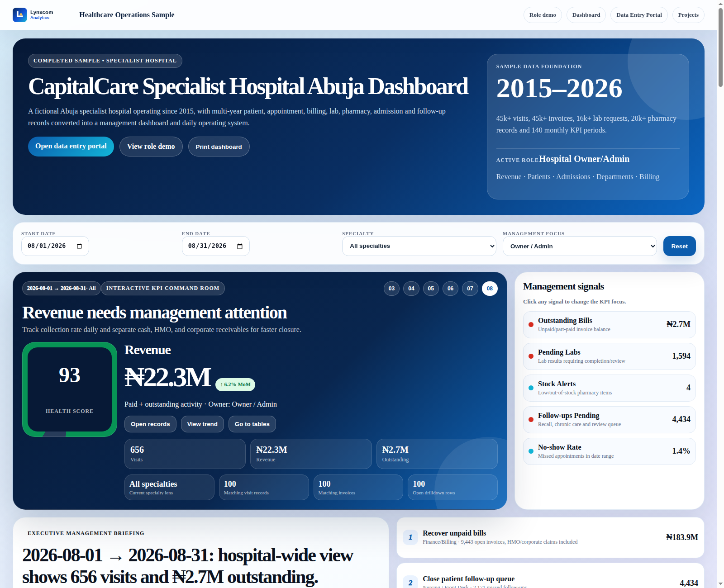Expand the Management Focus dropdown

(580, 246)
